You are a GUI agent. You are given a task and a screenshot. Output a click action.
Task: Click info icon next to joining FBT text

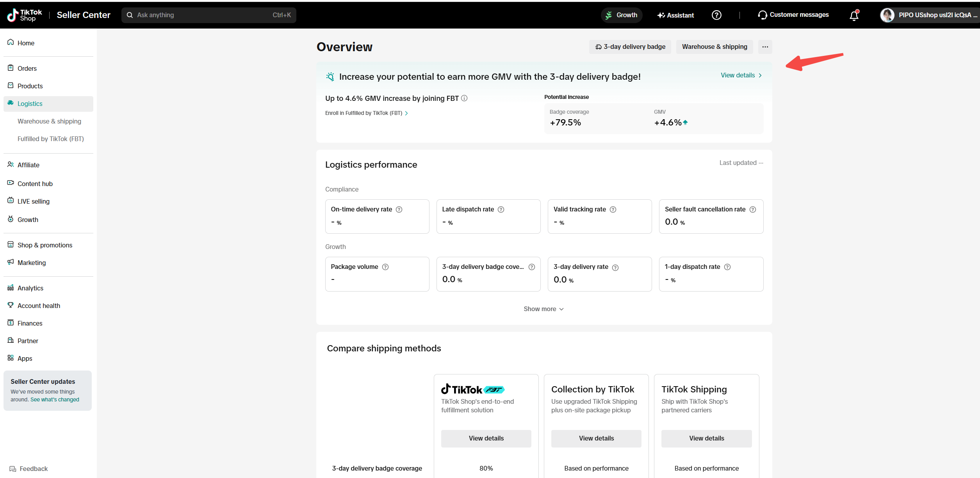pyautogui.click(x=464, y=98)
